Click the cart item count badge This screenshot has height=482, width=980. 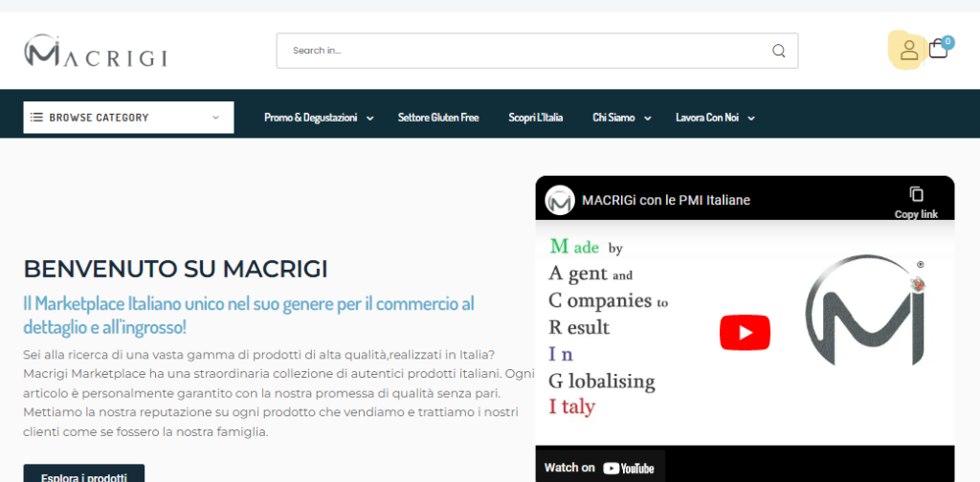click(x=948, y=42)
